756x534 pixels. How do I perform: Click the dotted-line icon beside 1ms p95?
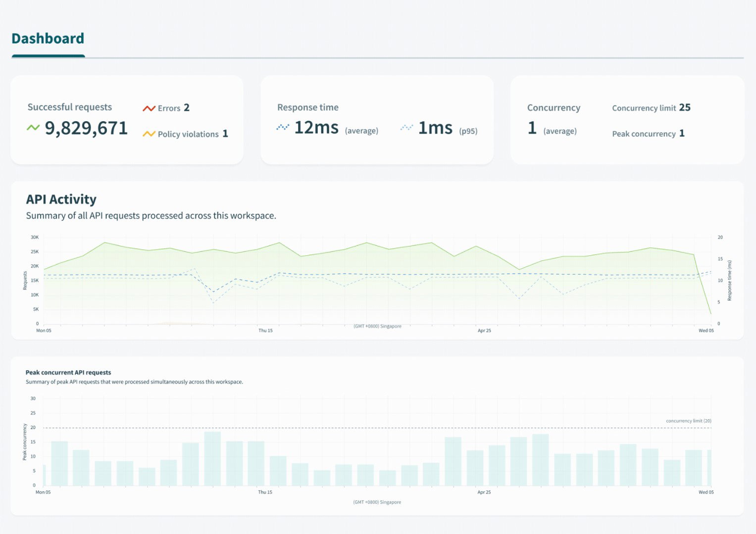pyautogui.click(x=406, y=127)
